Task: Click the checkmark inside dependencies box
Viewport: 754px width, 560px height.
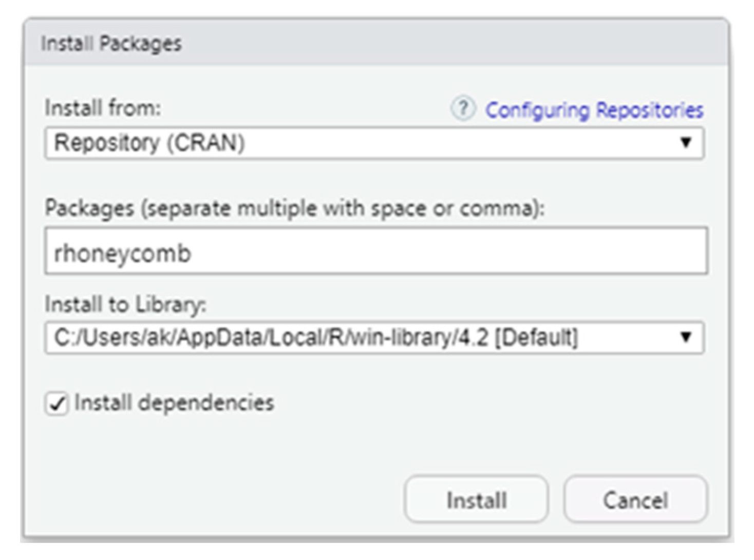Action: coord(57,404)
